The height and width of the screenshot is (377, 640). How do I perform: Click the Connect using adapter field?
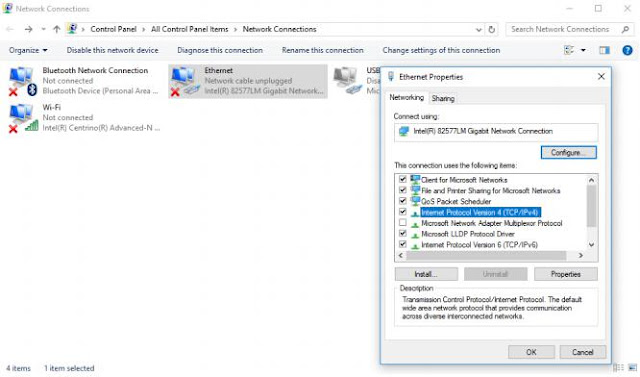[496, 132]
